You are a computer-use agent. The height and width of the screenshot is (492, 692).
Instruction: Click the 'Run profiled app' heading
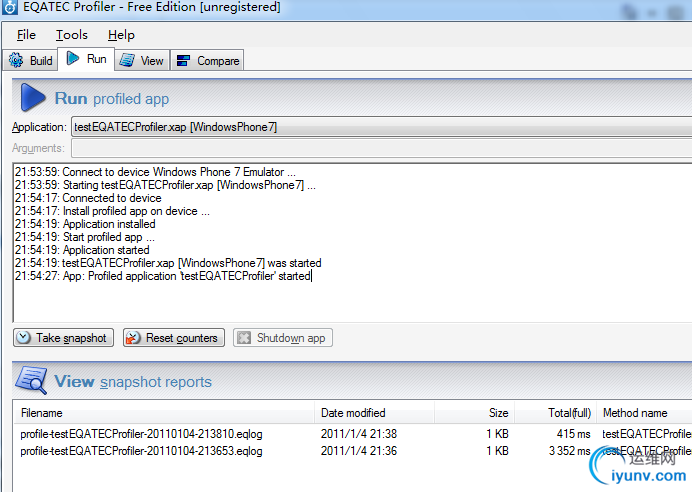(x=112, y=98)
